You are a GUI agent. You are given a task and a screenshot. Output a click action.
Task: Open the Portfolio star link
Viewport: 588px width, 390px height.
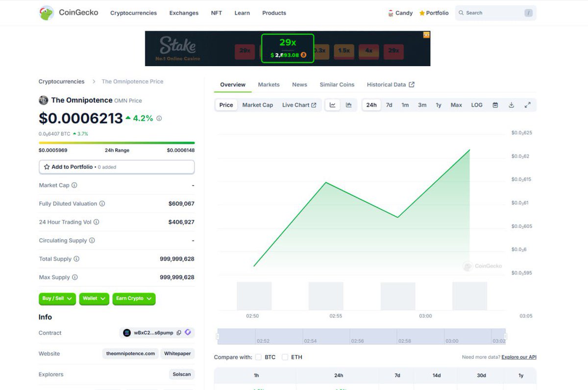[434, 13]
